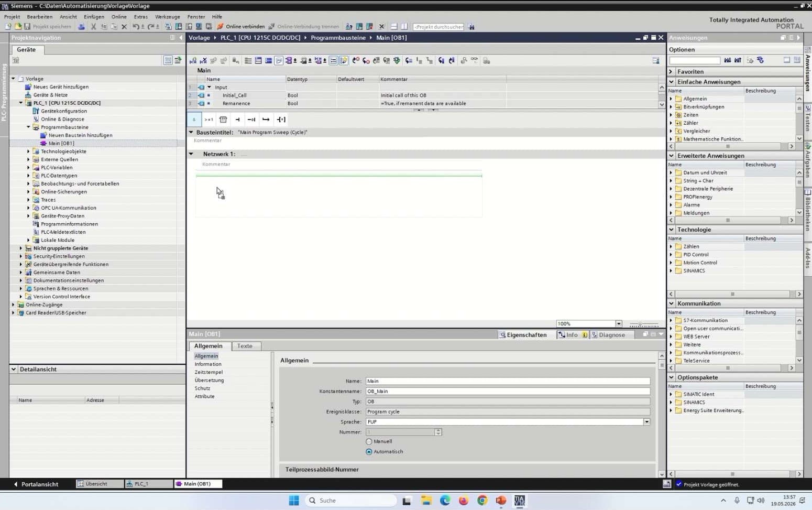
Task: Open the Sprache dropdown showing FUP
Action: click(646, 422)
